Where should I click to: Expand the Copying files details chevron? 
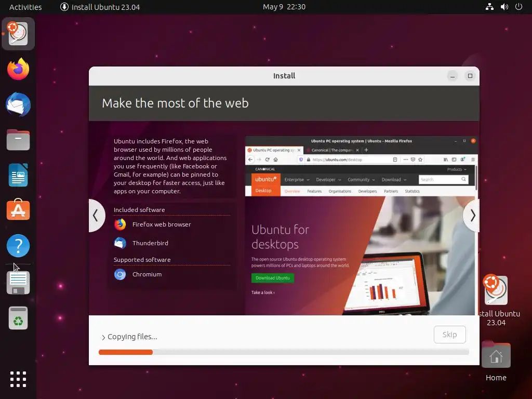coord(103,337)
